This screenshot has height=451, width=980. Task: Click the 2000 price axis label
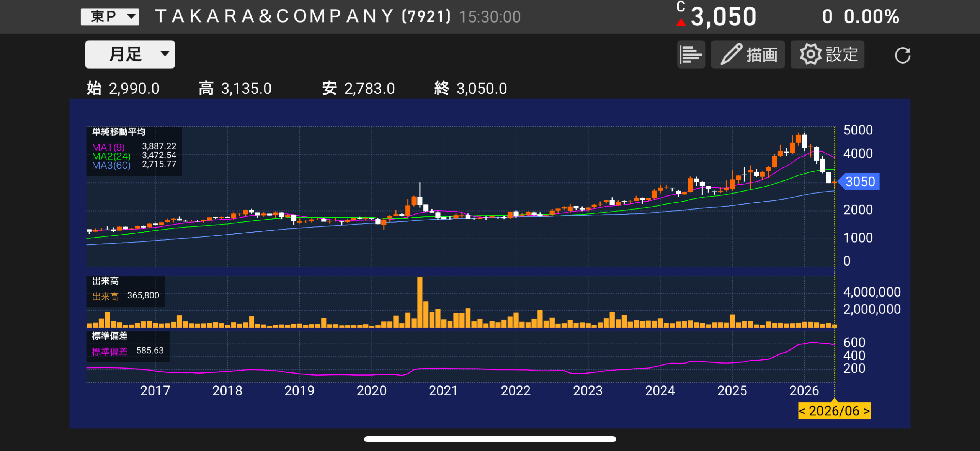click(858, 210)
